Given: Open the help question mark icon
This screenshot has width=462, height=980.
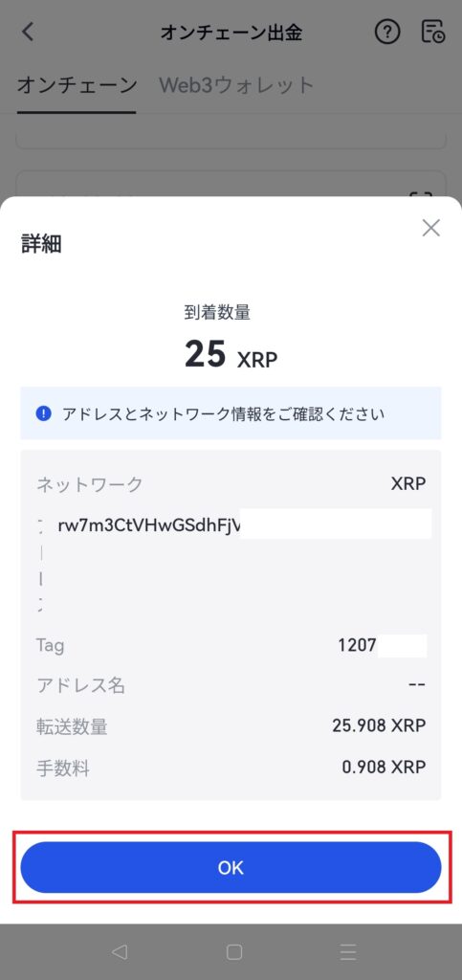Looking at the screenshot, I should pyautogui.click(x=387, y=32).
